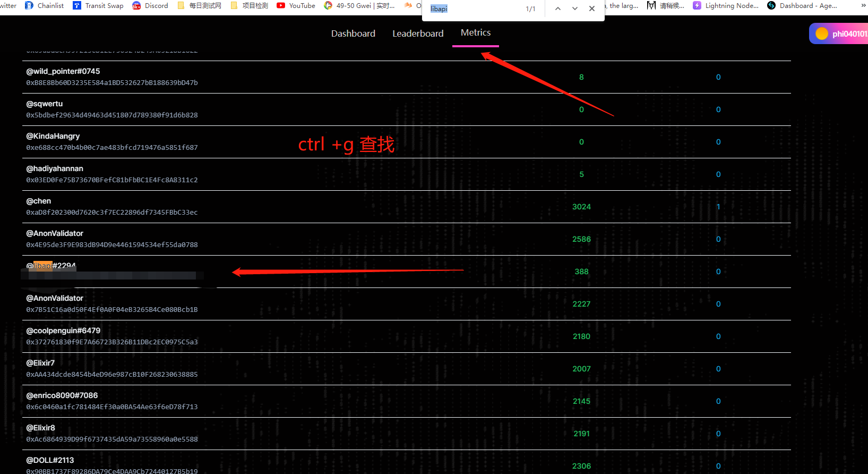Open the Dashboard - Age bookmark
This screenshot has height=474, width=868.
(802, 6)
